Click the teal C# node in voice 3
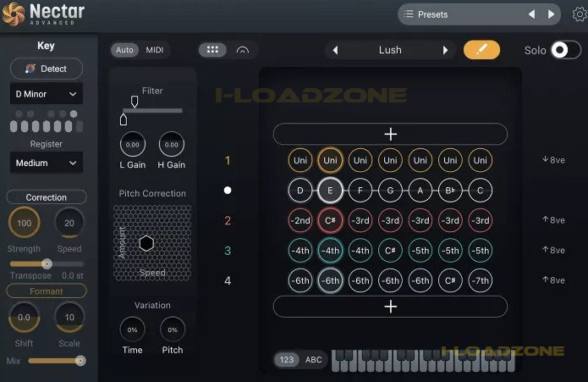The width and height of the screenshot is (588, 382). (x=390, y=250)
